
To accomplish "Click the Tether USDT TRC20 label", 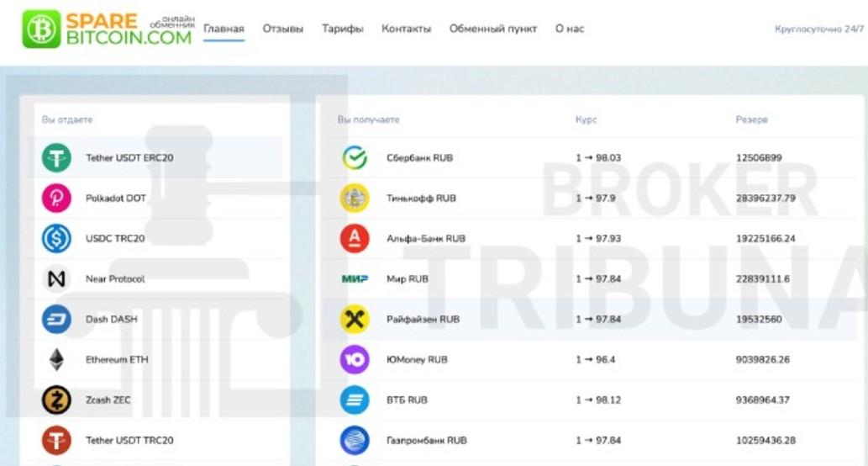I will click(129, 441).
